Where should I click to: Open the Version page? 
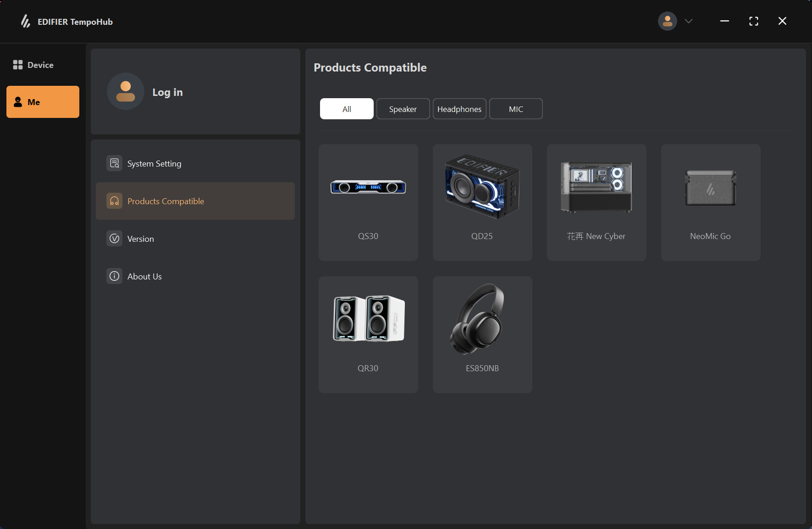(195, 239)
